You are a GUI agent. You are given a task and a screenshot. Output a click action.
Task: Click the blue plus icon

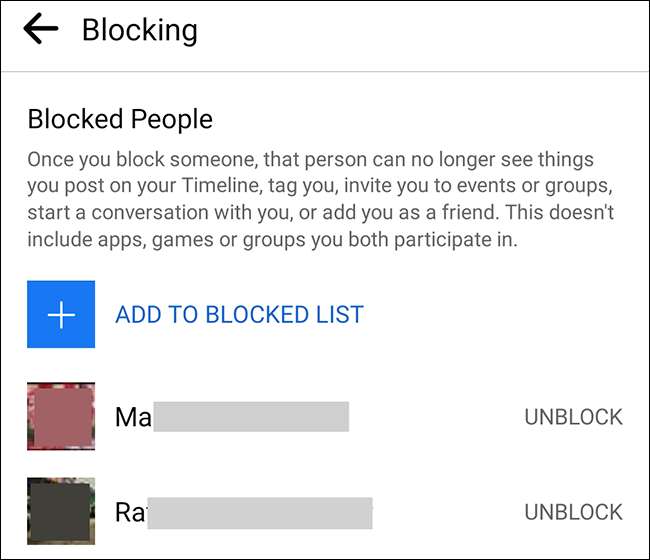pos(61,315)
